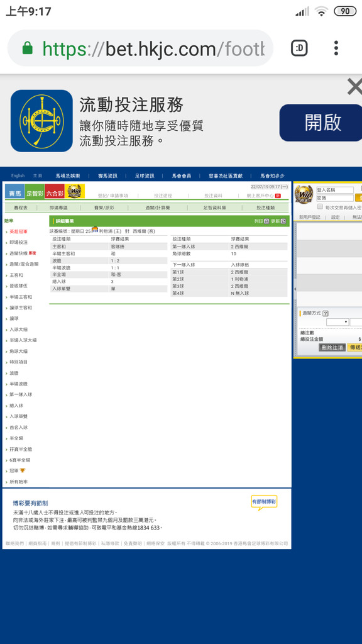Collapse betslip using left arrow handle
This screenshot has height=644, width=362.
(x=295, y=289)
